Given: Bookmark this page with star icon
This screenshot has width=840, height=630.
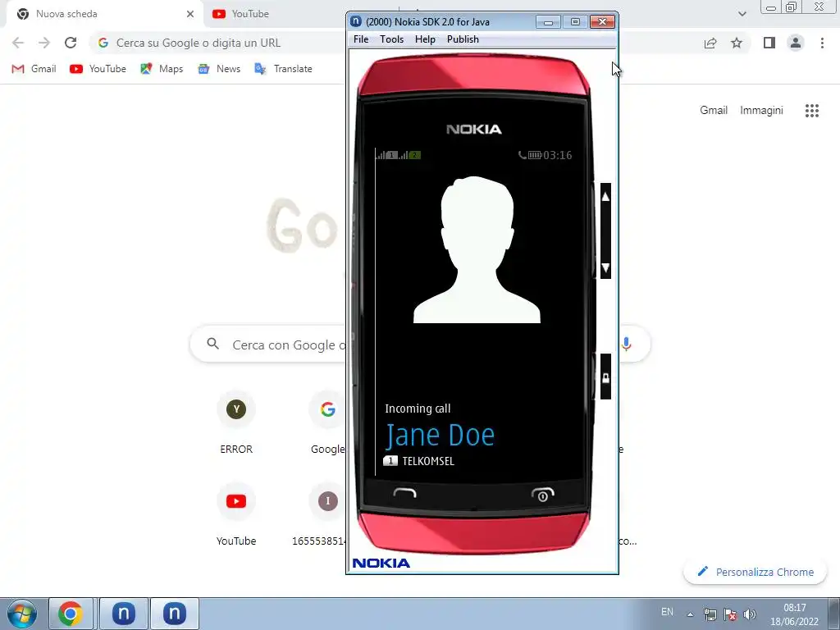Looking at the screenshot, I should click(x=737, y=43).
